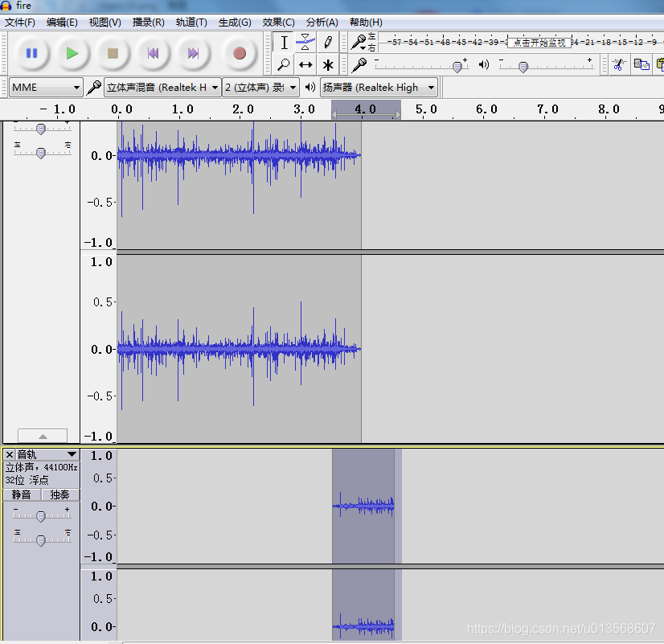Select the I-beam Selection tool
The width and height of the screenshot is (664, 644).
pyautogui.click(x=284, y=43)
